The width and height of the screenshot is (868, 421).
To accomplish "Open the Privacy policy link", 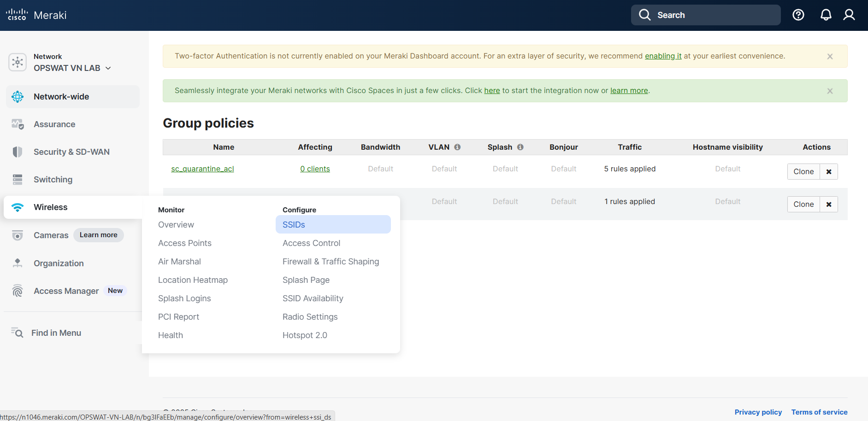I will pos(758,412).
